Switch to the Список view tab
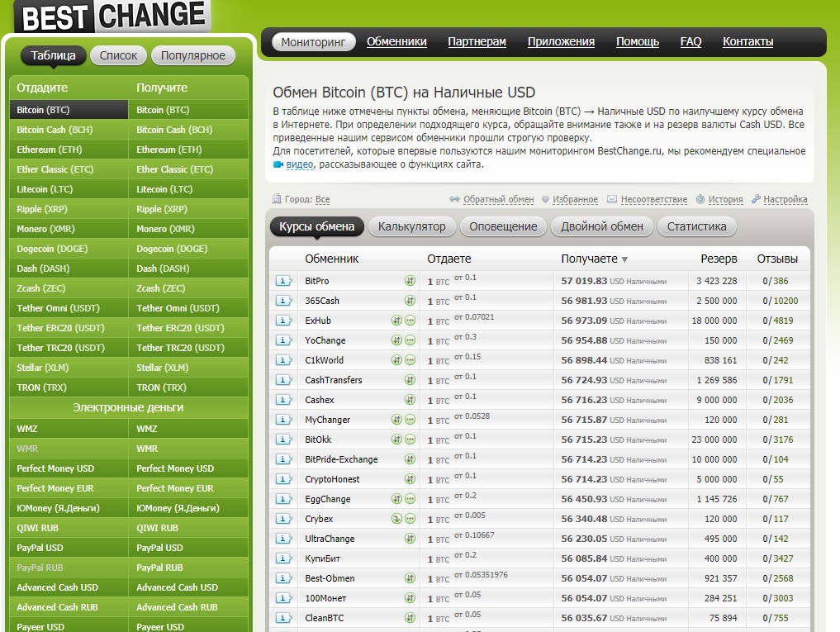The height and width of the screenshot is (632, 840). click(x=118, y=55)
